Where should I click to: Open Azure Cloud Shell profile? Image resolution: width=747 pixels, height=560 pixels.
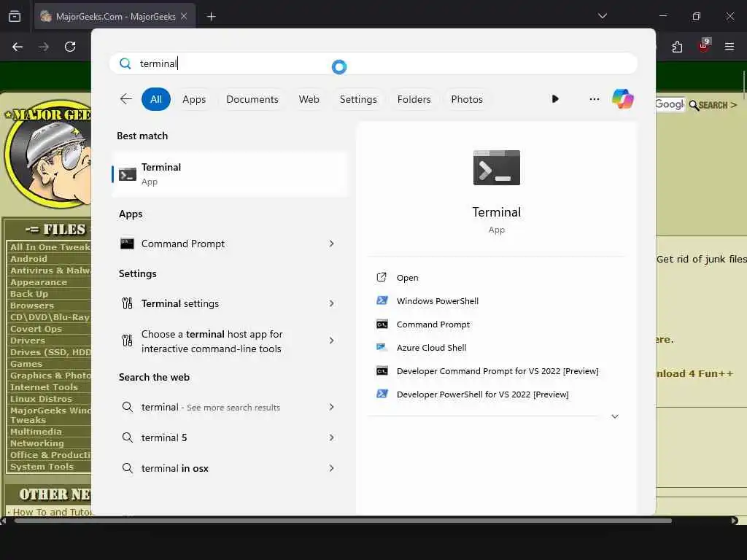431,348
